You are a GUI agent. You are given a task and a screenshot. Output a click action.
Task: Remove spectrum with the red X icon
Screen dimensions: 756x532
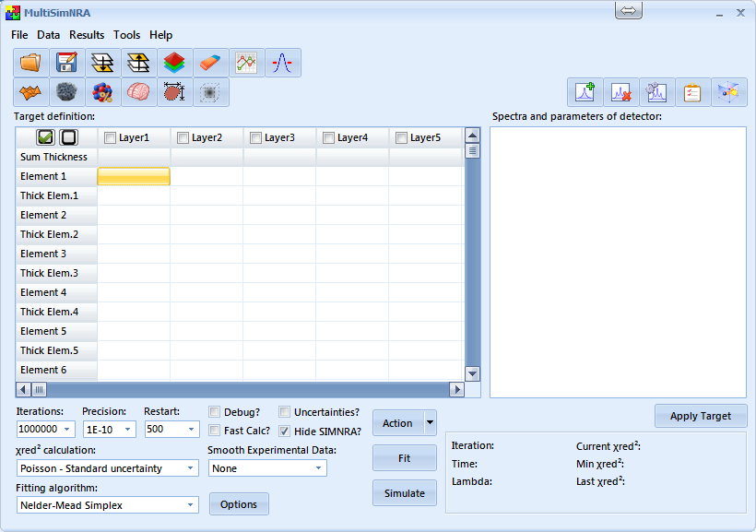[x=621, y=92]
